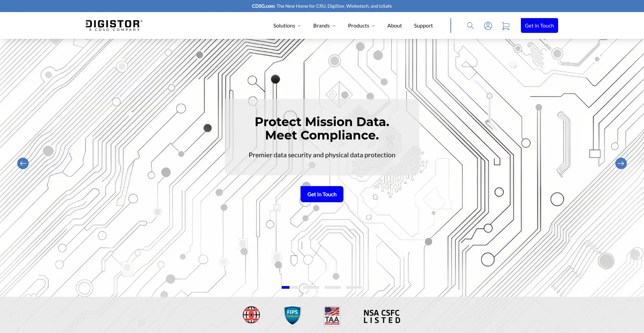644x333 pixels.
Task: Click the NSA CSFC Listed logo
Action: pyautogui.click(x=382, y=316)
